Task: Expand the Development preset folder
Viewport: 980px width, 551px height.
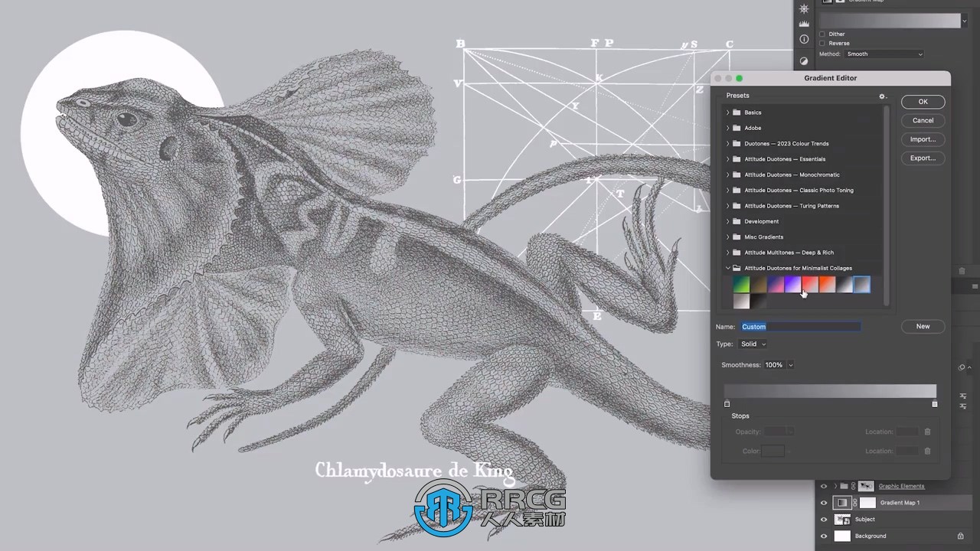Action: click(728, 221)
